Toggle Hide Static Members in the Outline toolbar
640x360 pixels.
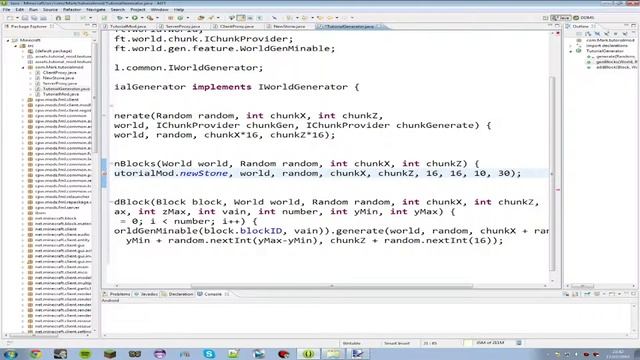point(606,33)
